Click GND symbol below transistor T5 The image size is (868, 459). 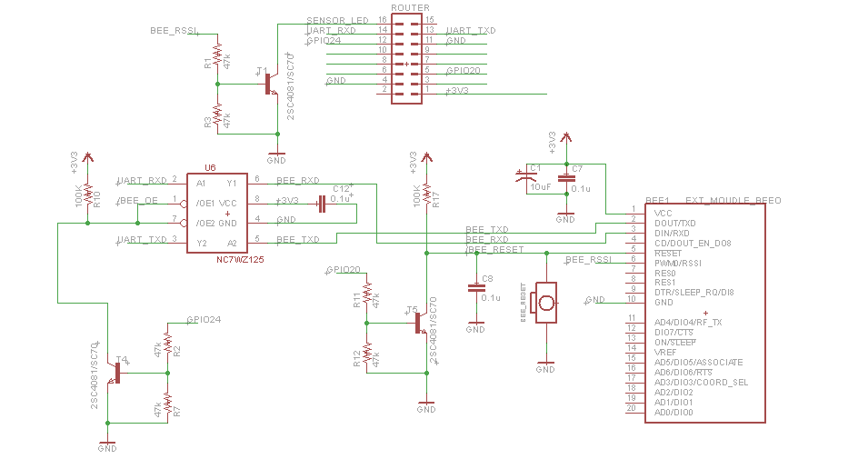pyautogui.click(x=426, y=406)
